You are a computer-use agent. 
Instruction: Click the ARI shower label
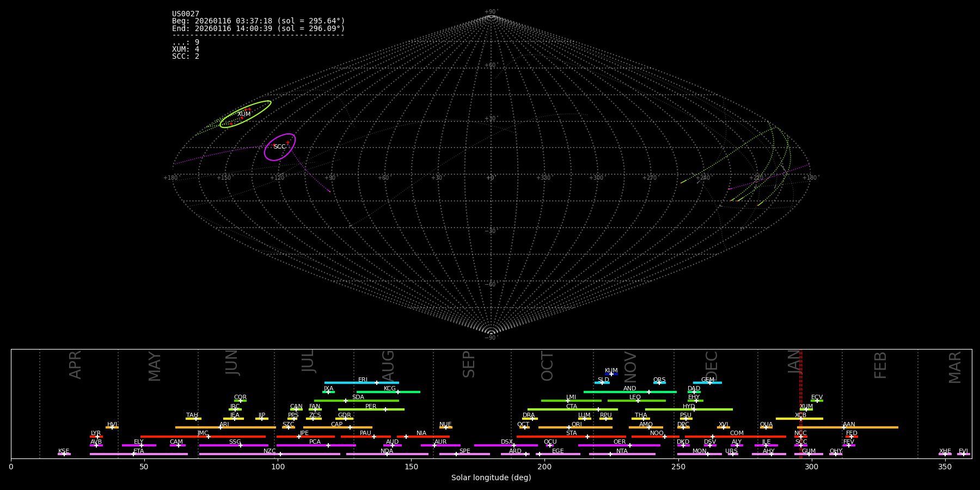pyautogui.click(x=224, y=425)
